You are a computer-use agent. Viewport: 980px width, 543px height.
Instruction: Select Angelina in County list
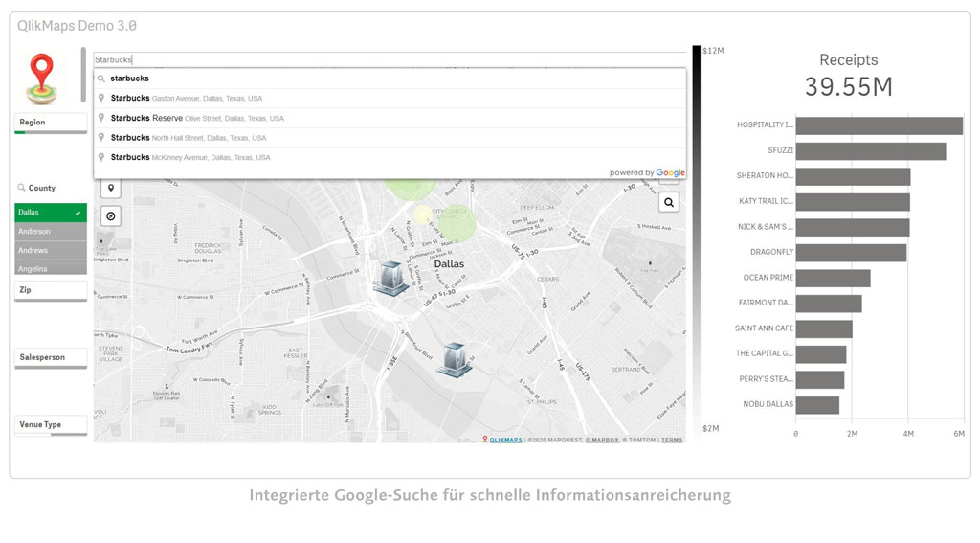coord(51,268)
